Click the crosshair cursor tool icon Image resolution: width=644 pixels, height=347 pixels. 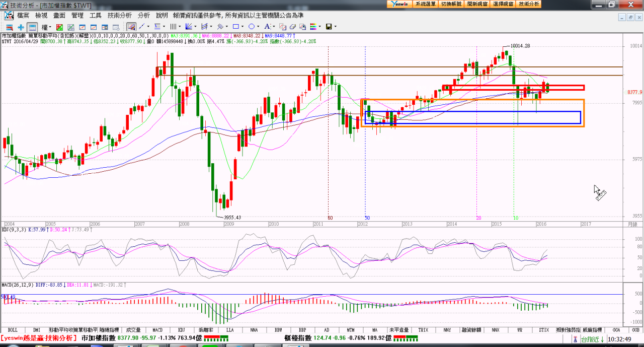click(21, 27)
